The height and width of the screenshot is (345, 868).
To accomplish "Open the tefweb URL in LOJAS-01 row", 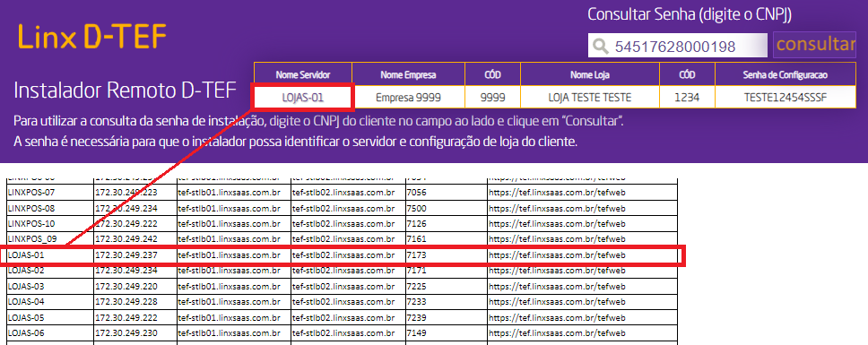I will point(556,255).
